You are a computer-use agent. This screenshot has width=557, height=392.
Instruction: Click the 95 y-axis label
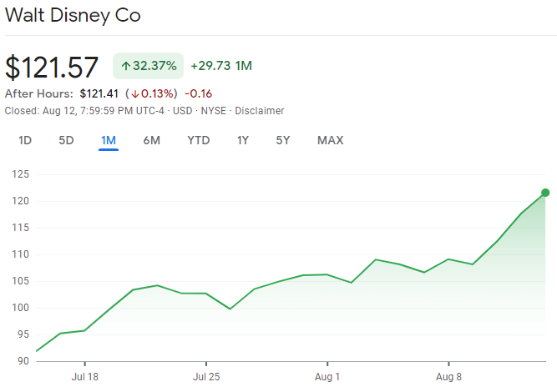[x=23, y=334]
